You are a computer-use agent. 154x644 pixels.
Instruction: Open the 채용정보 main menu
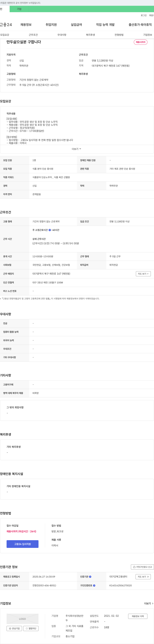pos(26,25)
